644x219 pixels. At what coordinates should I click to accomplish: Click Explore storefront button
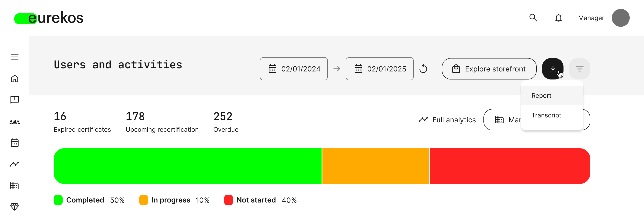489,69
